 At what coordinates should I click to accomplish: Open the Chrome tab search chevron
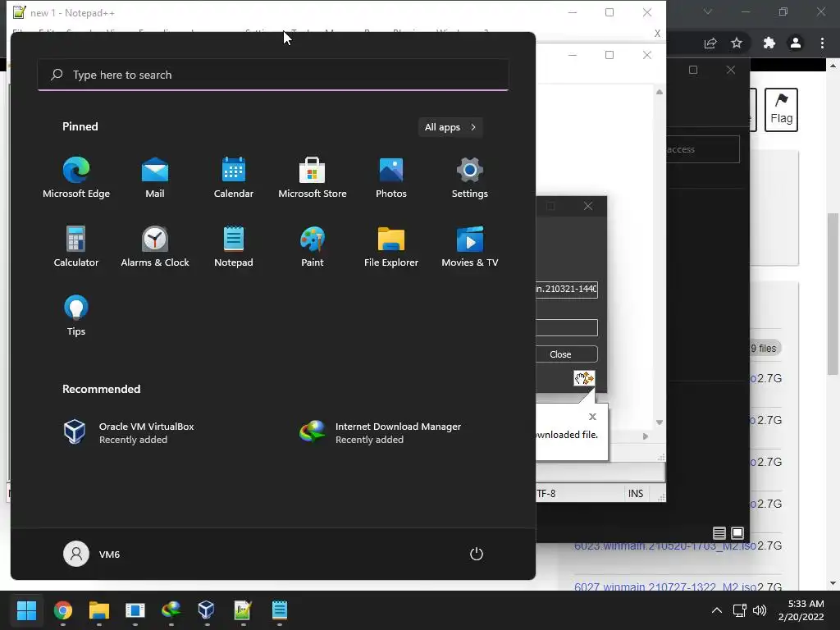tap(708, 11)
